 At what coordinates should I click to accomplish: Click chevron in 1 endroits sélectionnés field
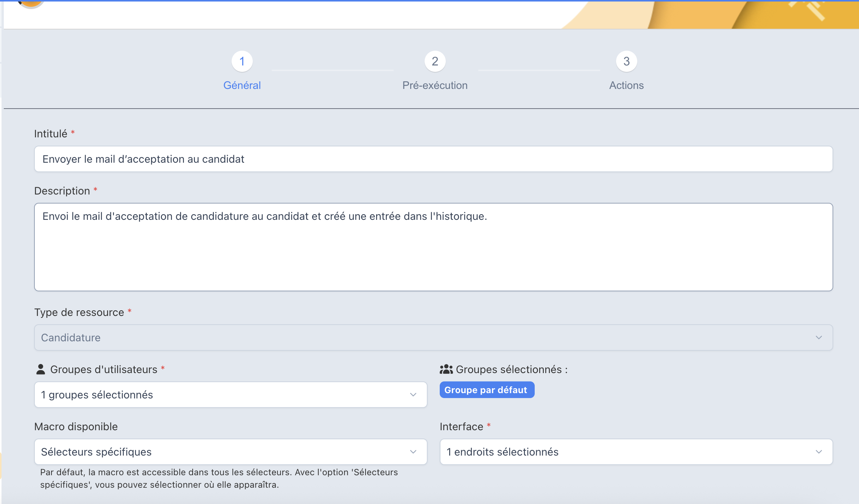[x=819, y=452]
